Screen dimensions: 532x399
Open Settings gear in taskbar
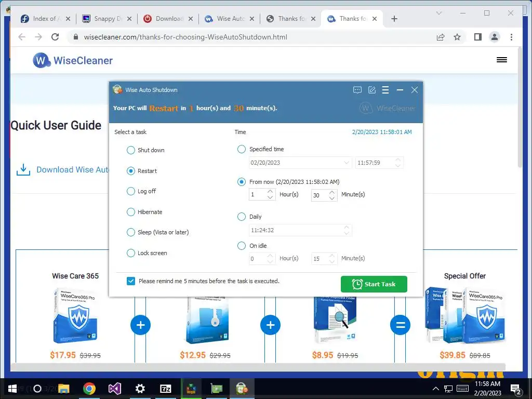(x=140, y=389)
